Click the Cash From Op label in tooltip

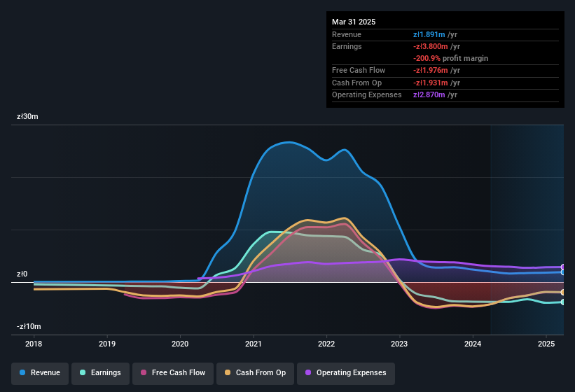pos(356,83)
